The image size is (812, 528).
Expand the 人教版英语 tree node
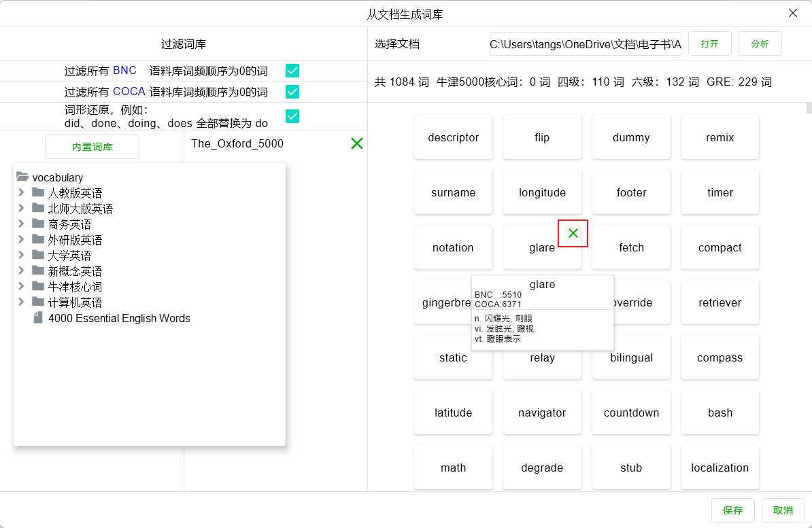tap(20, 192)
